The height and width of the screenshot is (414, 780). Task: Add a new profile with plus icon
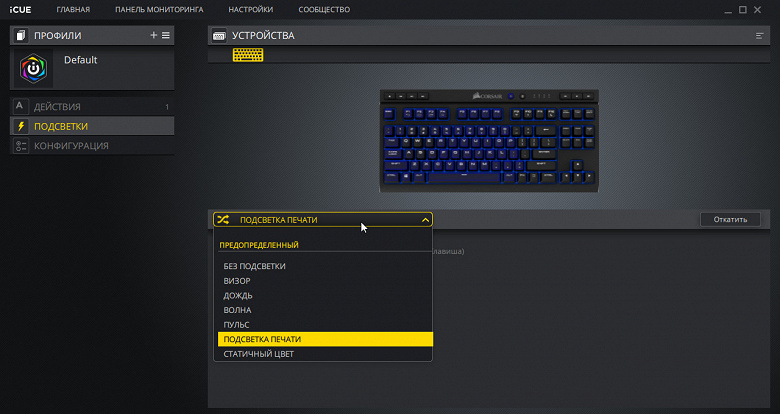click(153, 35)
